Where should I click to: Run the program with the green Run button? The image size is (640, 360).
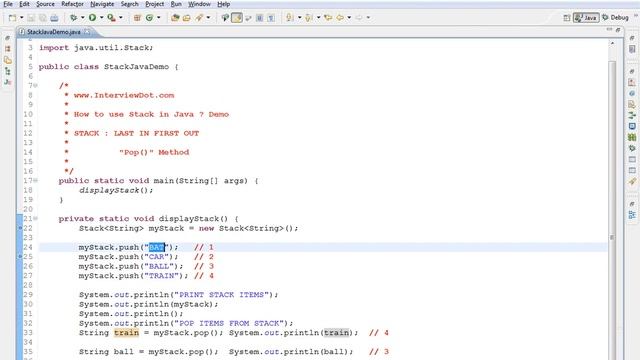pos(92,18)
